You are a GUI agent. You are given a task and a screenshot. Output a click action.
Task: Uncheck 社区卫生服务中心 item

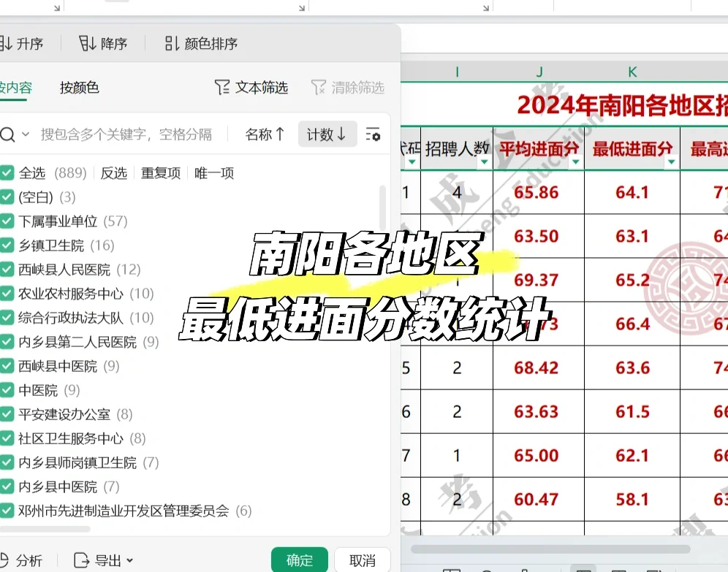(7, 438)
